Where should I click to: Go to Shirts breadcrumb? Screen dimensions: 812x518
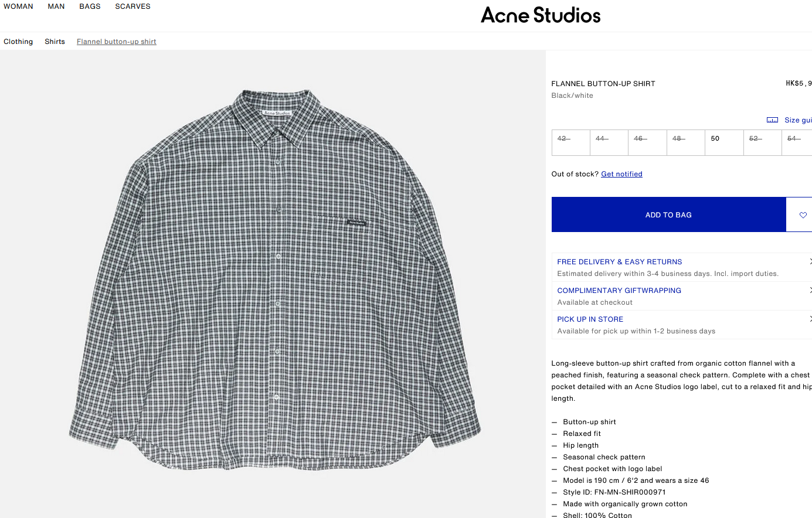55,42
